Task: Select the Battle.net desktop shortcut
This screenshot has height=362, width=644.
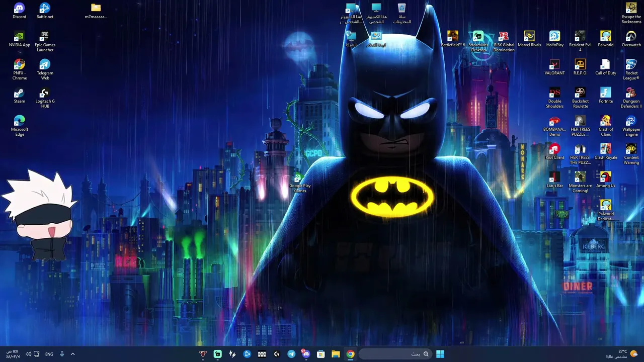Action: (x=45, y=11)
